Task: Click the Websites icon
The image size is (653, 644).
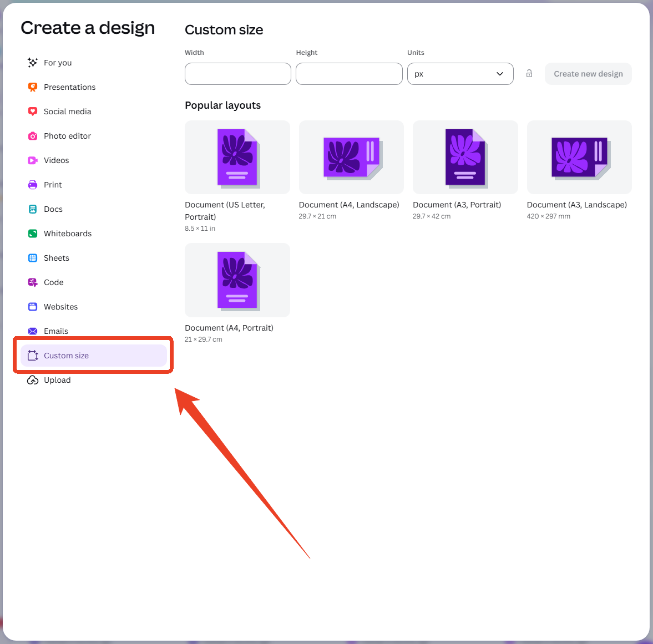Action: [x=33, y=307]
